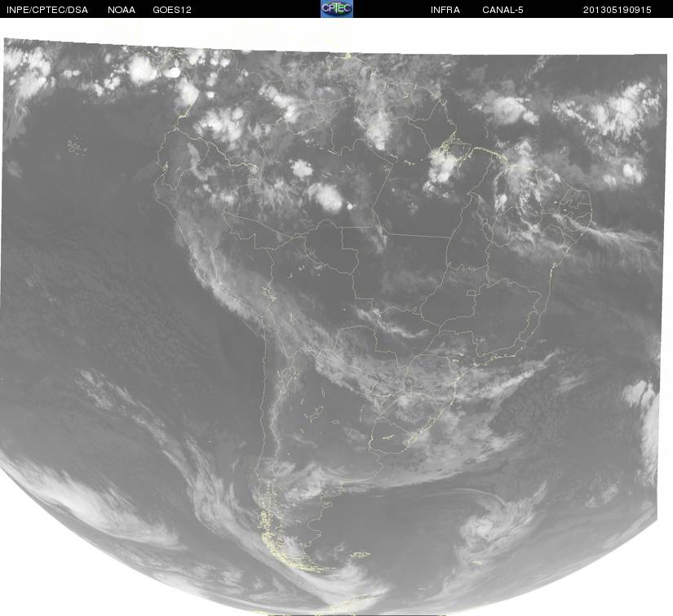Select the GOES12 satellite label
The height and width of the screenshot is (616, 673).
pyautogui.click(x=172, y=10)
